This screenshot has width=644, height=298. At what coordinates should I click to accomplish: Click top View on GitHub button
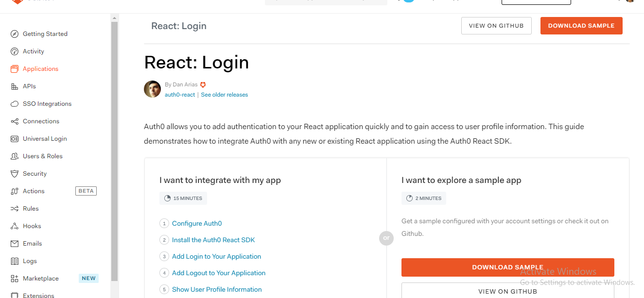[496, 26]
